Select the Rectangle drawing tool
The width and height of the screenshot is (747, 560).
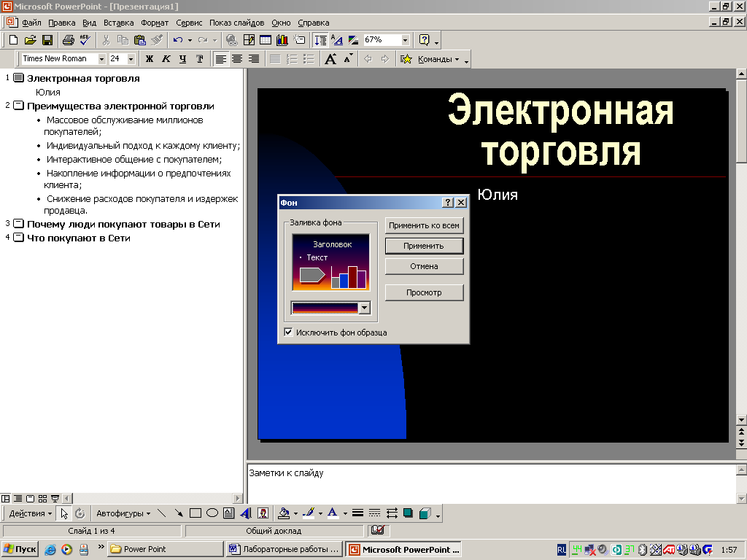point(195,513)
